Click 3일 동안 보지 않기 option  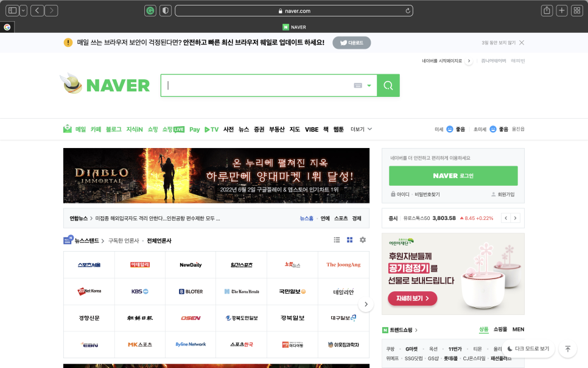pyautogui.click(x=499, y=43)
